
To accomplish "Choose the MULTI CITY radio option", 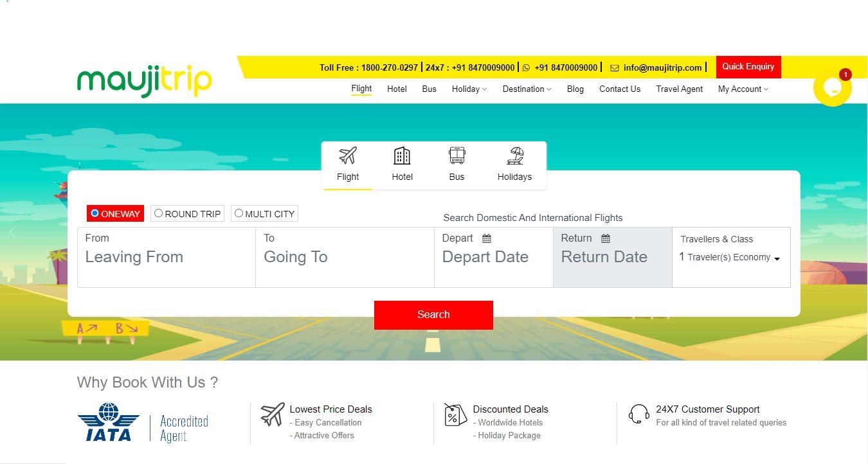I will 239,213.
